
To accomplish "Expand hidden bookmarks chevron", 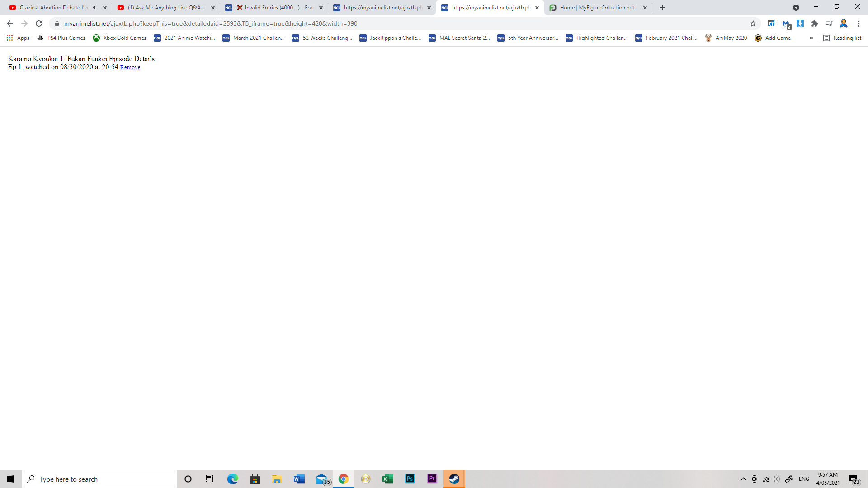I will (811, 38).
